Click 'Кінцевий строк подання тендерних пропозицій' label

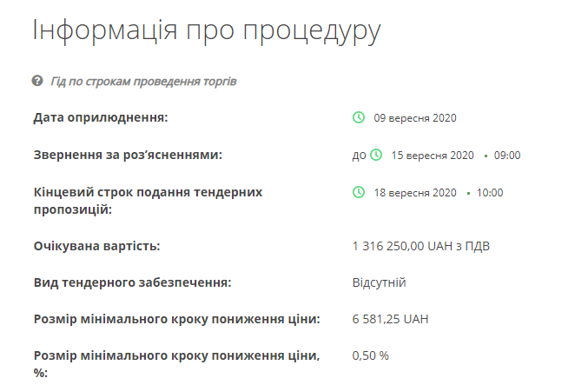point(148,200)
